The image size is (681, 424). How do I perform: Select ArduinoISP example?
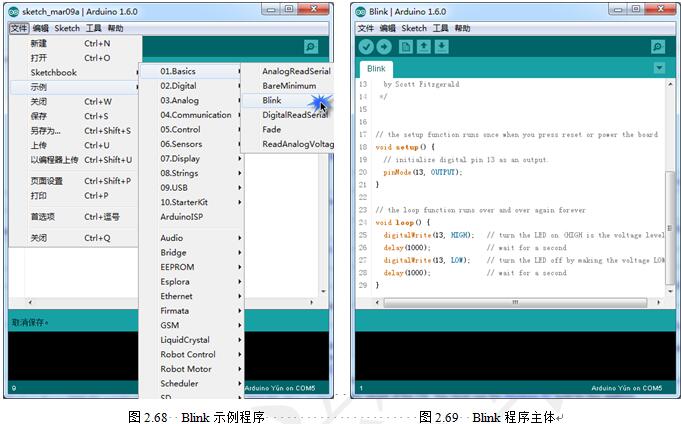coord(191,217)
